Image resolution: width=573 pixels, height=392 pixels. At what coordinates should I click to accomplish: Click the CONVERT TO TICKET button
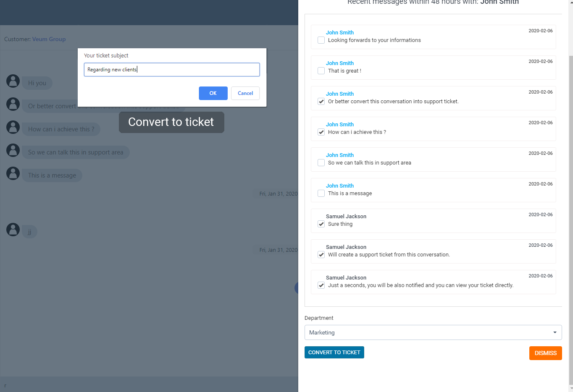[x=334, y=353]
